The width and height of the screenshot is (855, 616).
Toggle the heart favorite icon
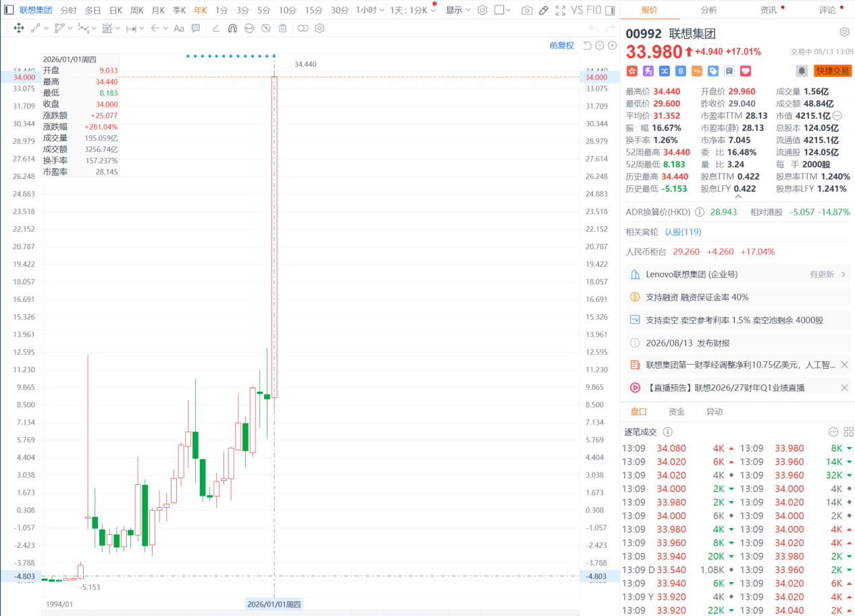click(746, 71)
